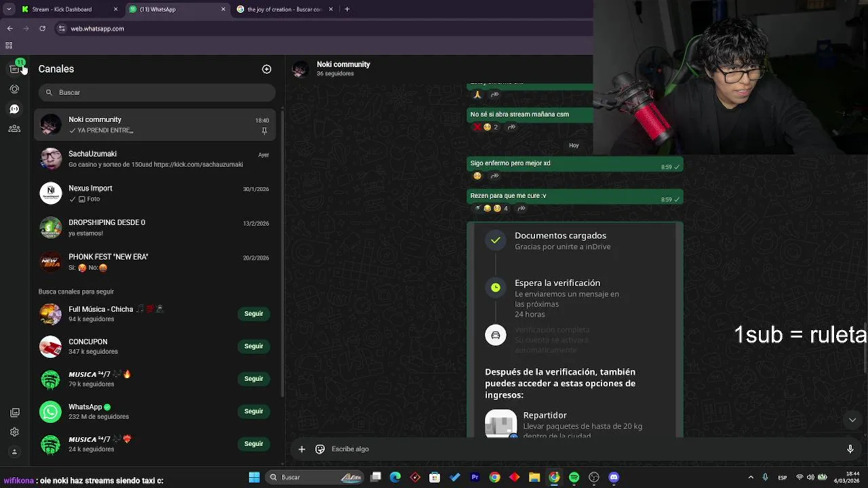The height and width of the screenshot is (488, 868).
Task: Open Spotify from the taskbar
Action: tap(574, 477)
